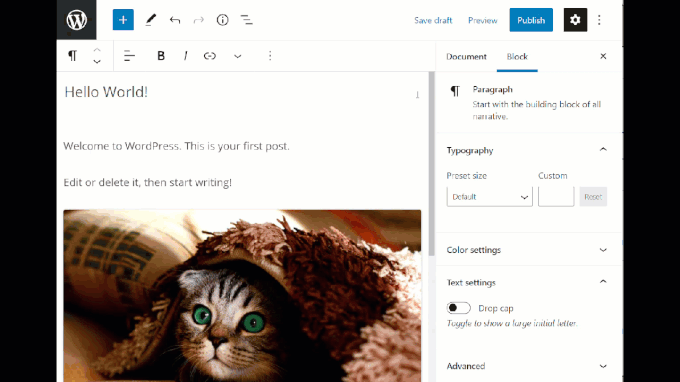680x382 pixels.
Task: Change block type via paragraph icon
Action: tap(72, 56)
